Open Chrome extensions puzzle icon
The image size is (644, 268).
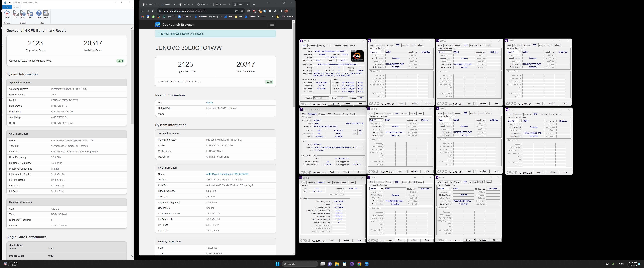point(270,11)
